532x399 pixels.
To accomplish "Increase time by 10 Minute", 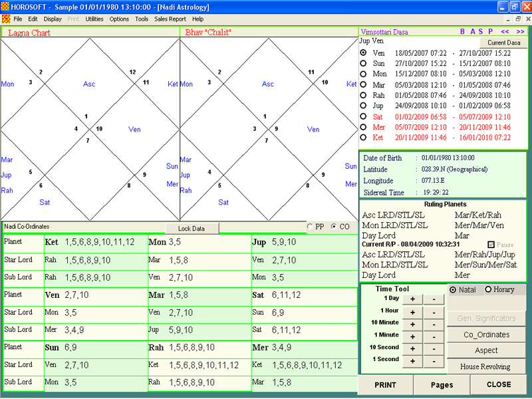I will click(412, 325).
